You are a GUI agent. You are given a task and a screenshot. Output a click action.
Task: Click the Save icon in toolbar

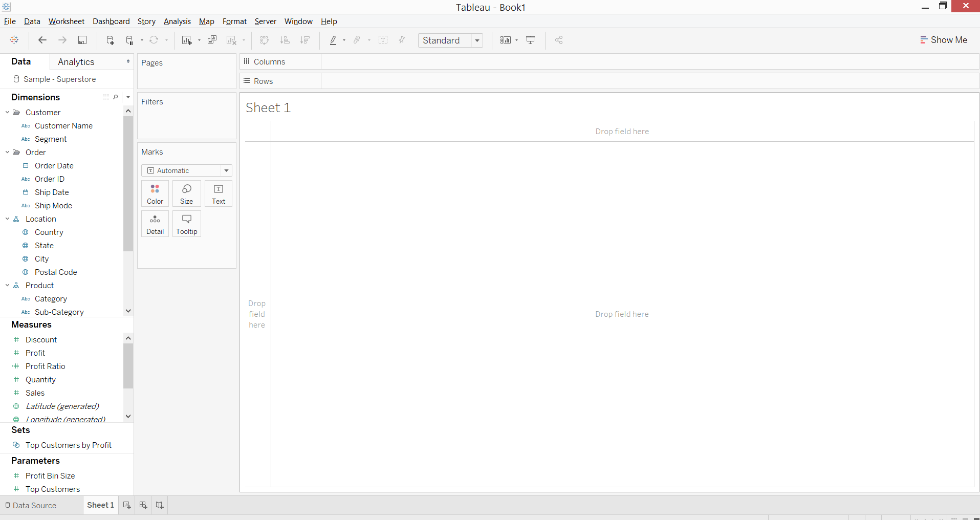(82, 40)
